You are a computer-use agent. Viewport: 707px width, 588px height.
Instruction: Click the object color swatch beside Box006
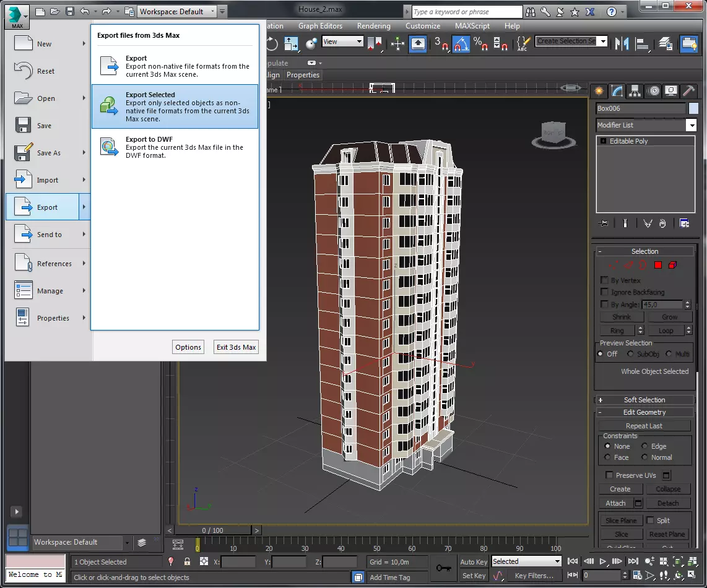click(x=693, y=108)
